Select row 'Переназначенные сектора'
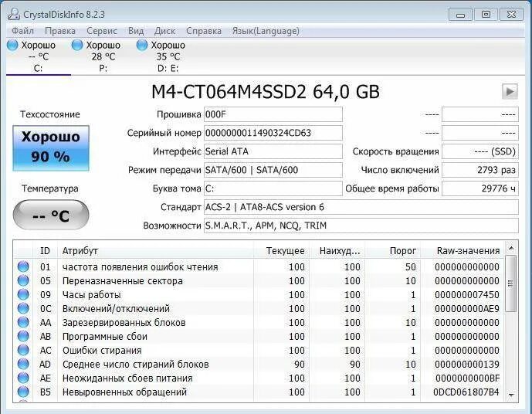Viewport: 532px width, 414px height. tap(259, 280)
